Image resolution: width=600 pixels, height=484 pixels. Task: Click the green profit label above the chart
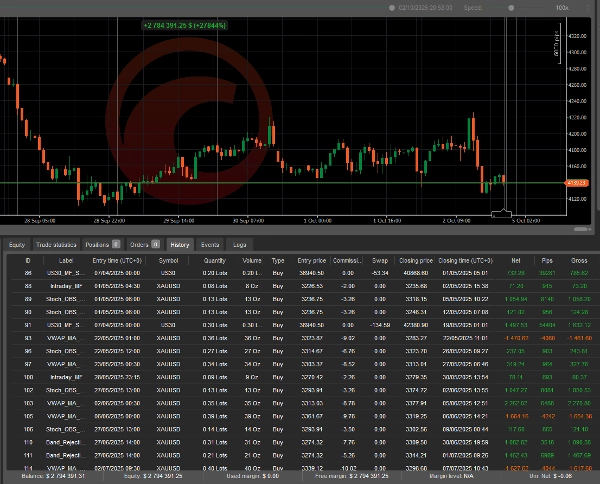pyautogui.click(x=184, y=26)
